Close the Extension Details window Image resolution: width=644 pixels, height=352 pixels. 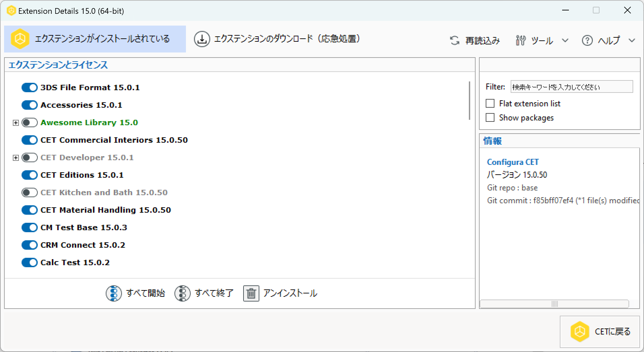[627, 10]
